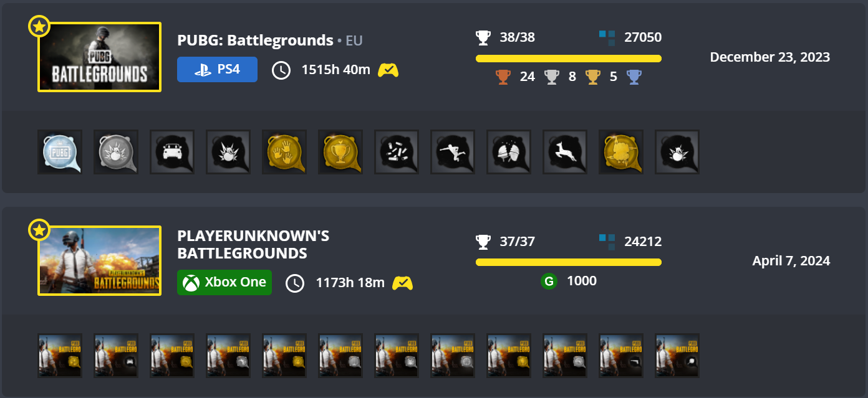Click the platinum PUBG logo trophy icon
Screen dimensions: 868x398
60,152
